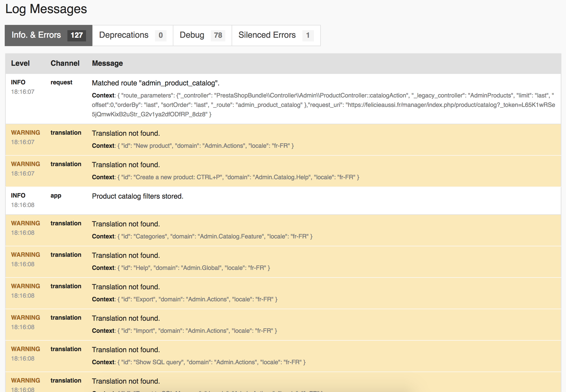The width and height of the screenshot is (566, 392).
Task: Open the Silenced Errors tab
Action: (x=276, y=35)
